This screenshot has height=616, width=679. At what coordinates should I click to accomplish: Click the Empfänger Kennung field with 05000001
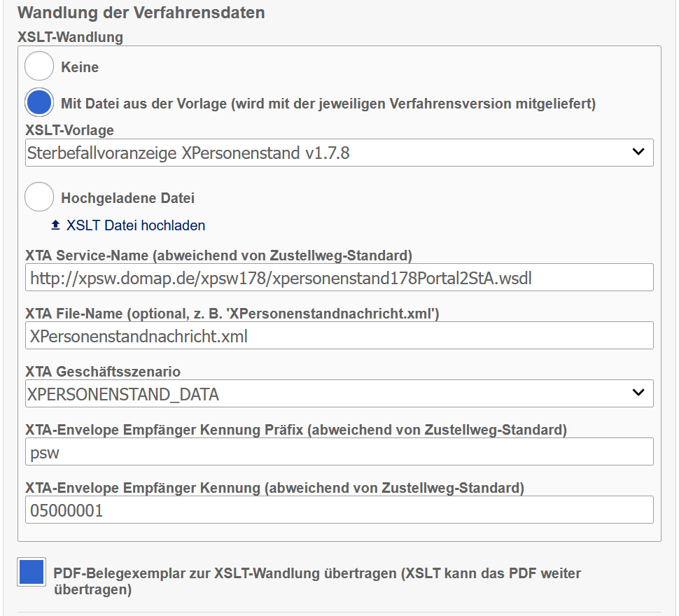click(339, 510)
